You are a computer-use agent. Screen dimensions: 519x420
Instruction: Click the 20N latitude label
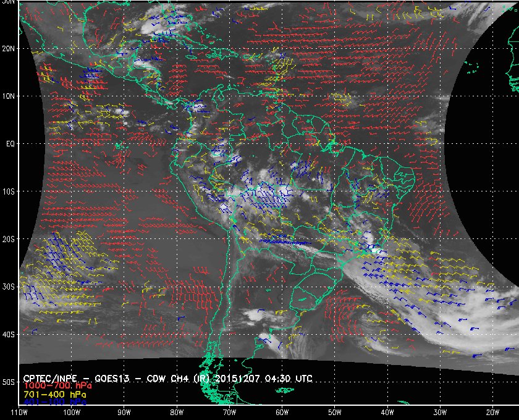8,48
